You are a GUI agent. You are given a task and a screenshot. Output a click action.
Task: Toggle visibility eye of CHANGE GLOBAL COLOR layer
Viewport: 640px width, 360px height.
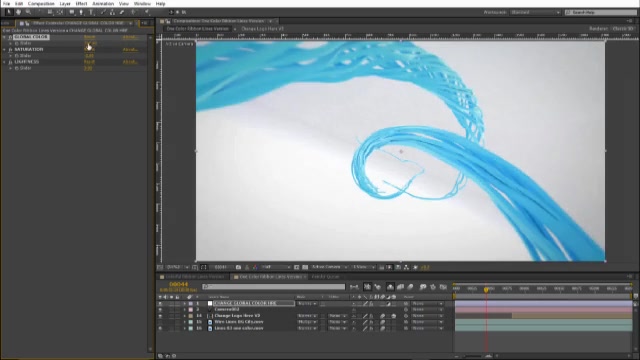[x=160, y=304]
